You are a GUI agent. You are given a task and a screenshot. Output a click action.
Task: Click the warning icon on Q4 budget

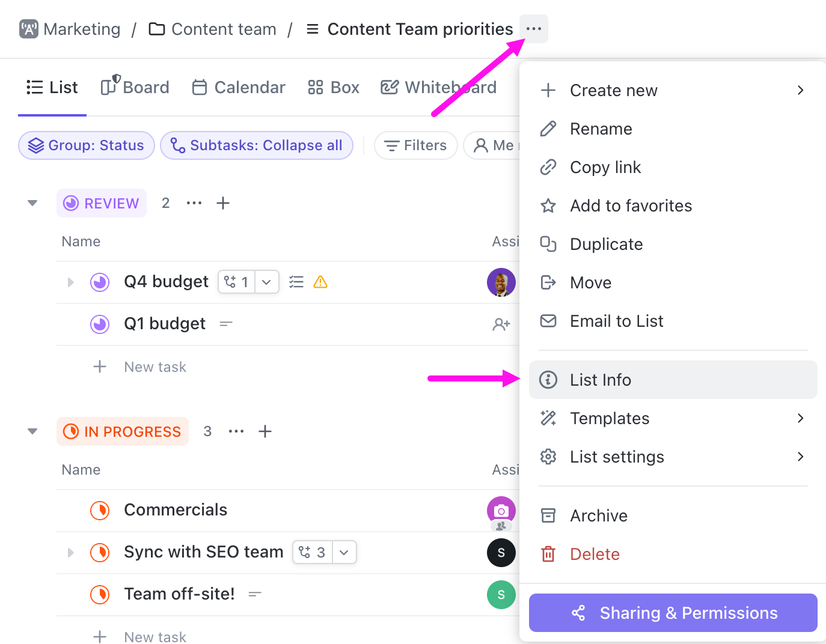pos(320,282)
